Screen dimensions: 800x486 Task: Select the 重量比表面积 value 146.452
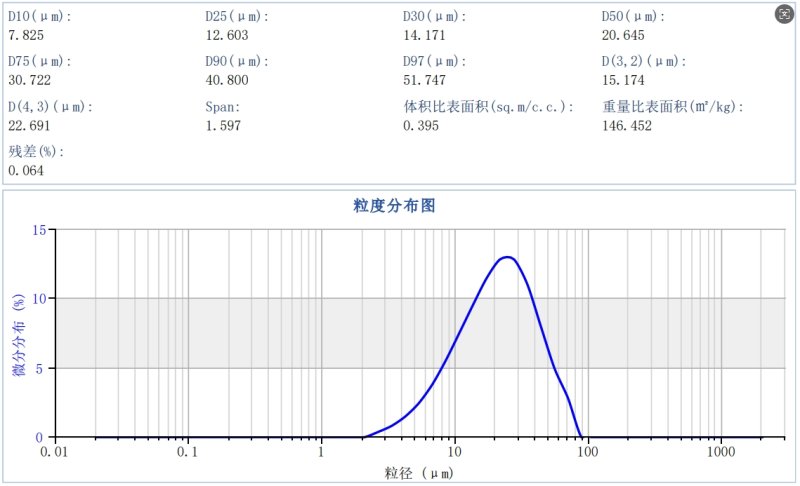[x=626, y=125]
